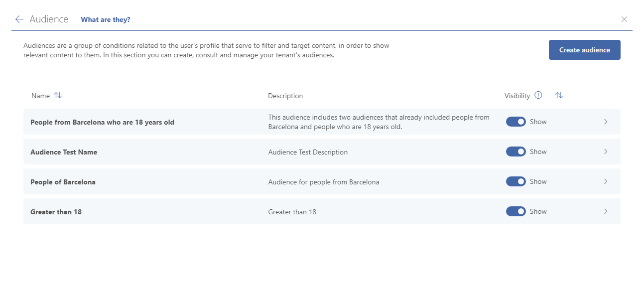Click the 'Audience' panel title
Screen dimensions: 644x304
pos(49,19)
